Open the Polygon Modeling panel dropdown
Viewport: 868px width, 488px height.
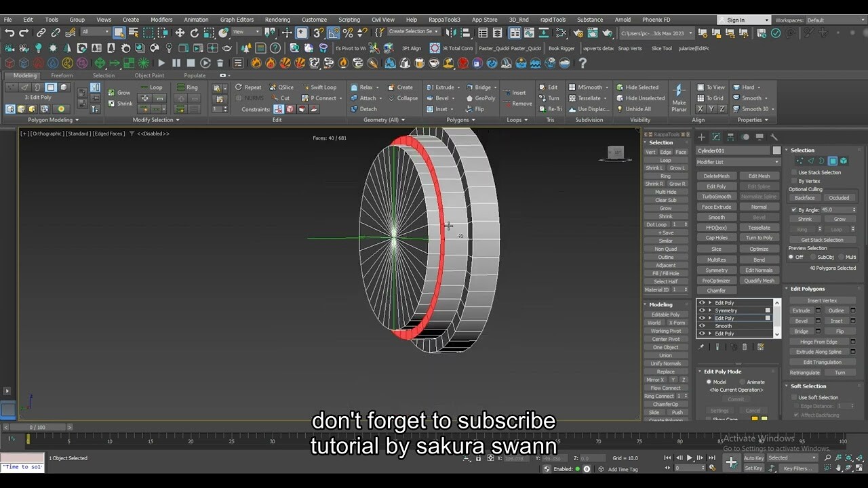point(53,119)
